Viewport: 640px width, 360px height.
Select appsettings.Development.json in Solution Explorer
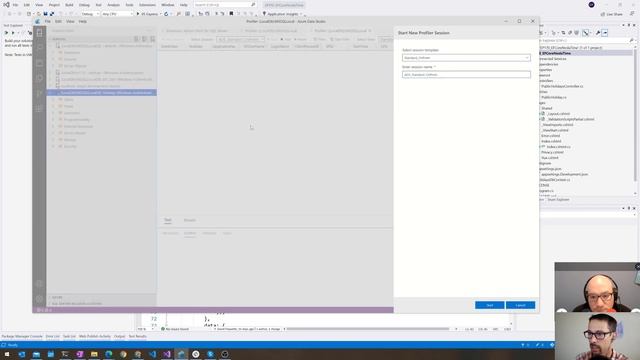pyautogui.click(x=564, y=174)
